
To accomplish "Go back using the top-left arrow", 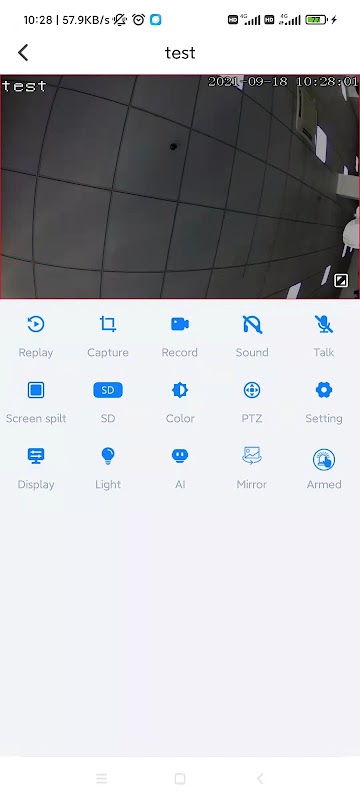I will pyautogui.click(x=23, y=53).
